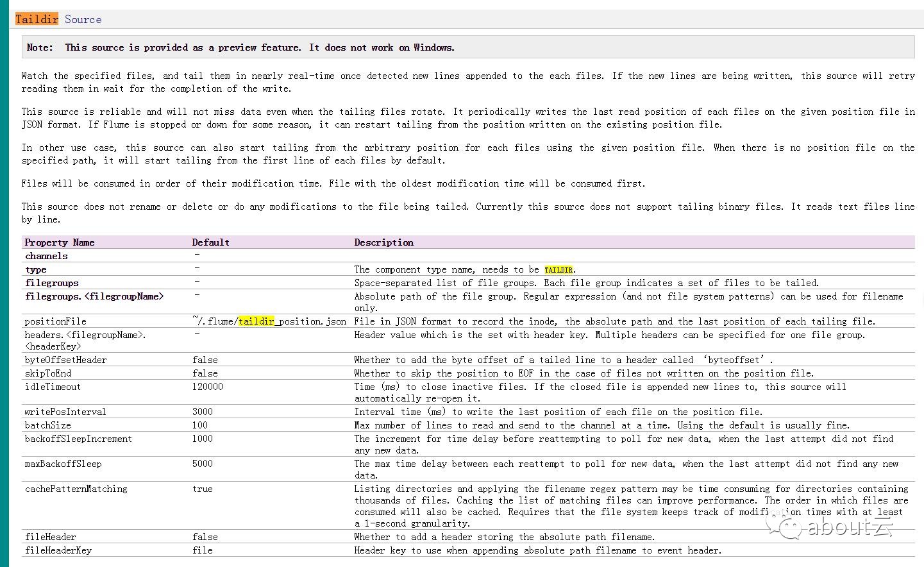Click the backoffSleepIncrement default value 1000
924x567 pixels.
point(203,439)
